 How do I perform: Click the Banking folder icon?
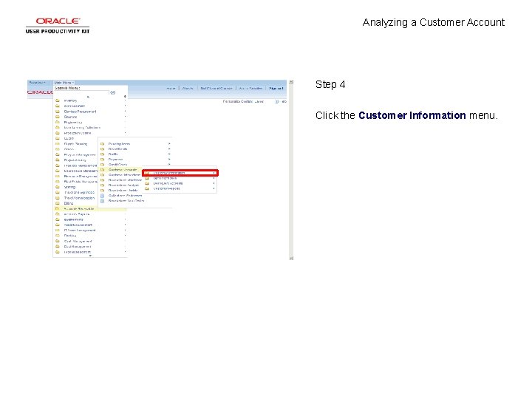pos(58,236)
